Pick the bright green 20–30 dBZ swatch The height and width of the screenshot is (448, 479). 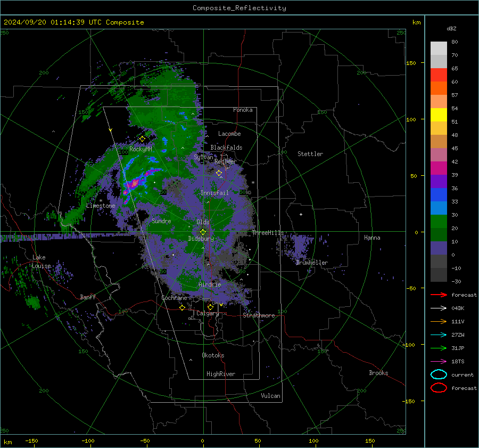[x=439, y=222]
